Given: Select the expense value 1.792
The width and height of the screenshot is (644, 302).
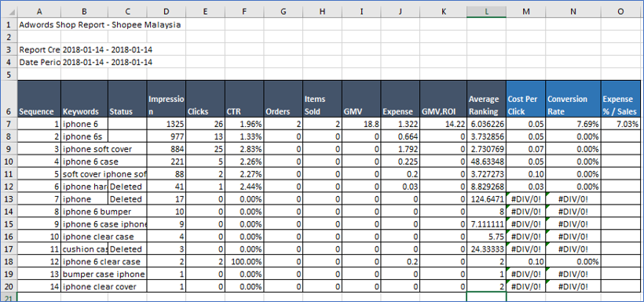Looking at the screenshot, I should 400,149.
